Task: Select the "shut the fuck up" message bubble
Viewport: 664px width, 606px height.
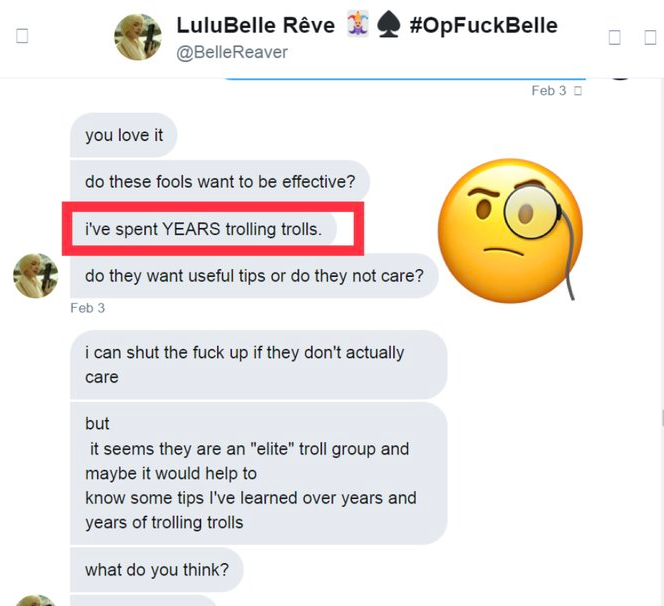Action: 259,365
